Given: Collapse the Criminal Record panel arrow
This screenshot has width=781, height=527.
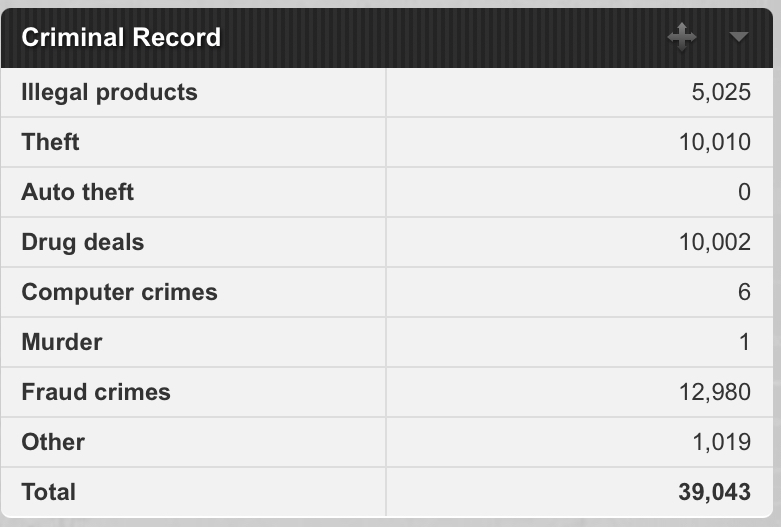Looking at the screenshot, I should pyautogui.click(x=738, y=37).
